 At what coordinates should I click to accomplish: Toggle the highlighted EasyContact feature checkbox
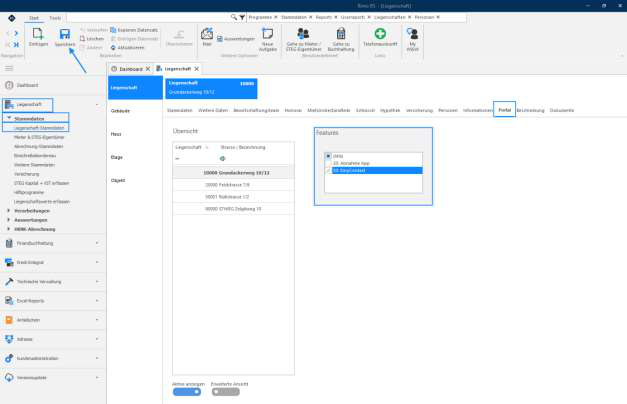coord(328,170)
